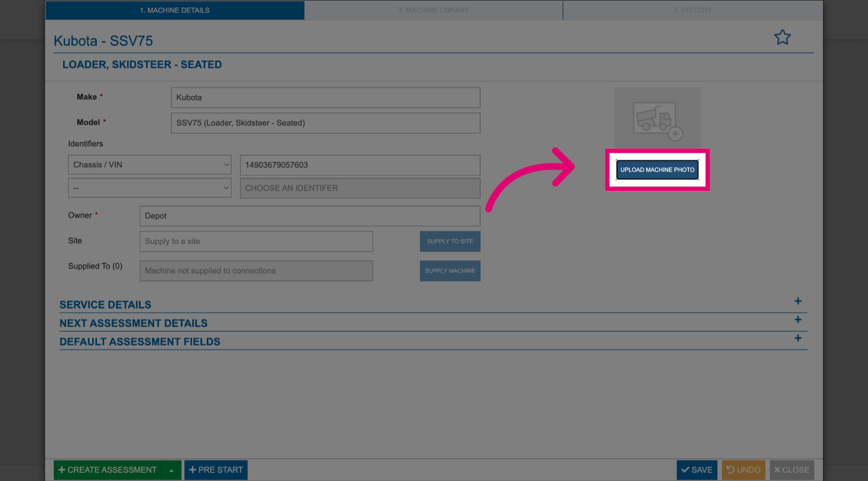Click Pre Start button
Image resolution: width=868 pixels, height=481 pixels.
pyautogui.click(x=216, y=470)
